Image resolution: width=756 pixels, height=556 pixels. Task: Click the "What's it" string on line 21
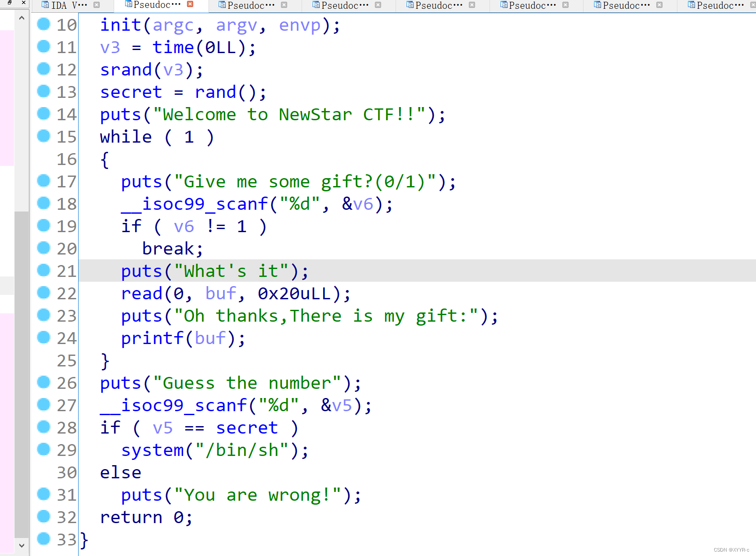231,271
